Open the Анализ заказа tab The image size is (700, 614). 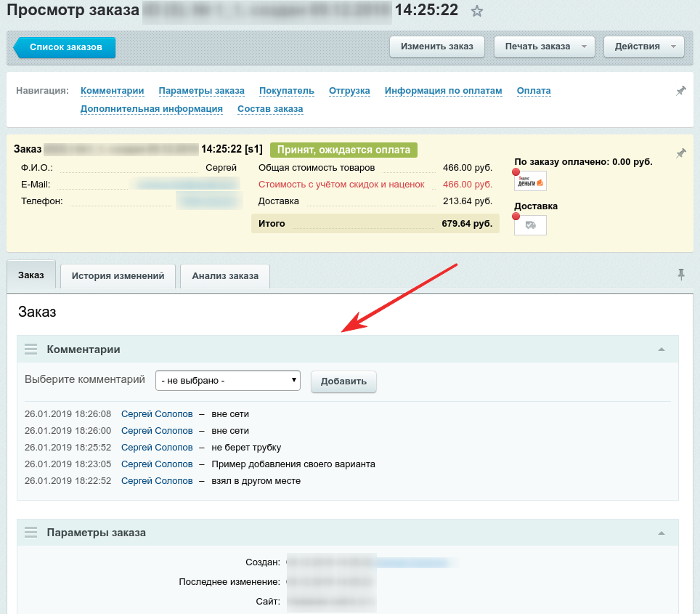(x=224, y=276)
